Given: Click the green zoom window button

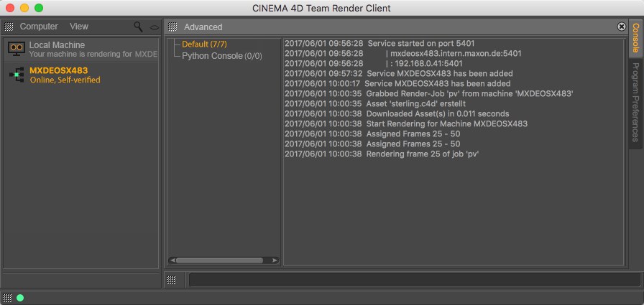Looking at the screenshot, I should tap(39, 8).
